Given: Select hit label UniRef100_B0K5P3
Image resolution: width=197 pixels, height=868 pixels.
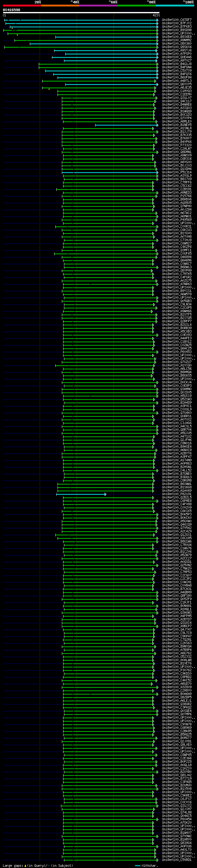Looking at the screenshot, I should (177, 515).
